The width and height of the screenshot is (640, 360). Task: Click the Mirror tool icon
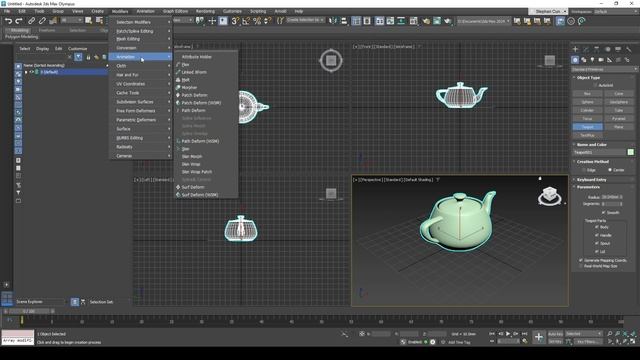click(x=333, y=21)
